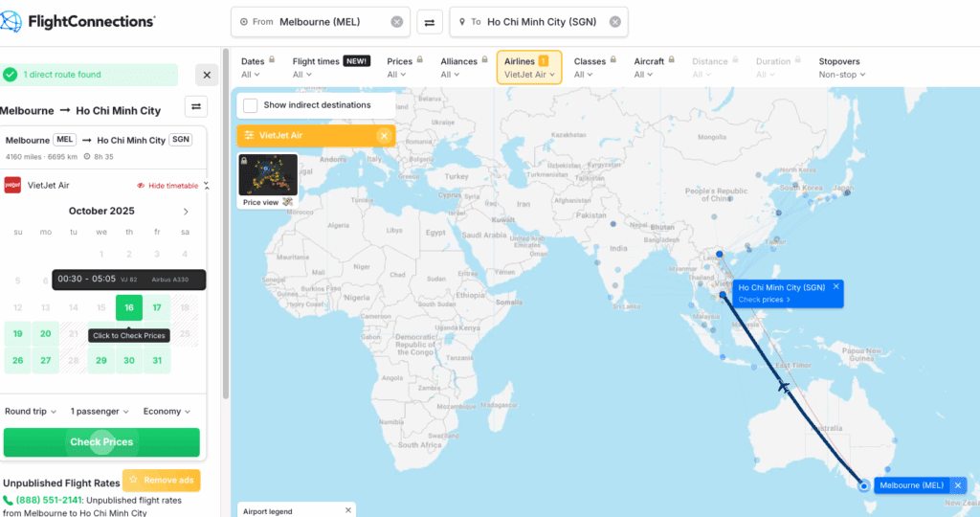Remove the VietJet Air filter chip

click(384, 136)
